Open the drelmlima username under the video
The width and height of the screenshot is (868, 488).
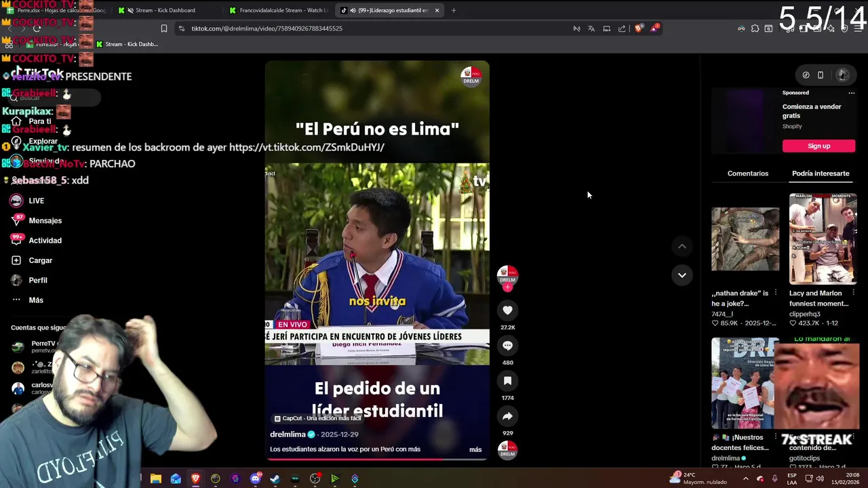pyautogui.click(x=288, y=434)
